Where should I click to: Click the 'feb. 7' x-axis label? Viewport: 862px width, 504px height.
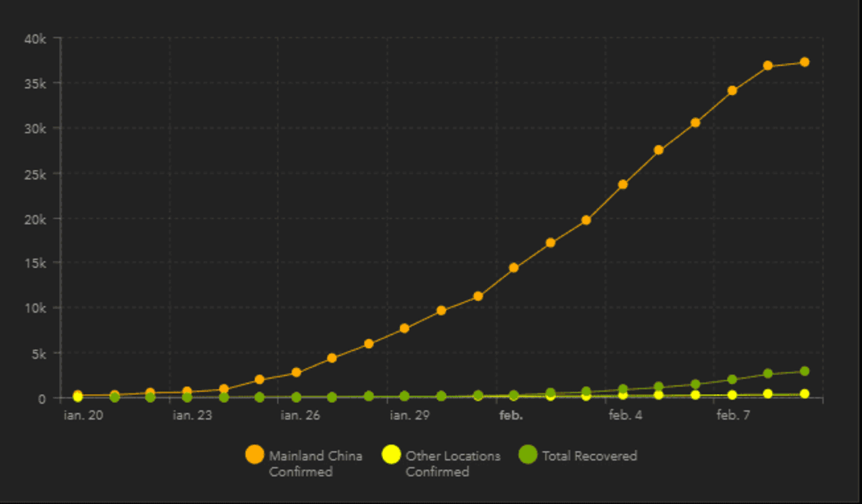[x=733, y=415]
